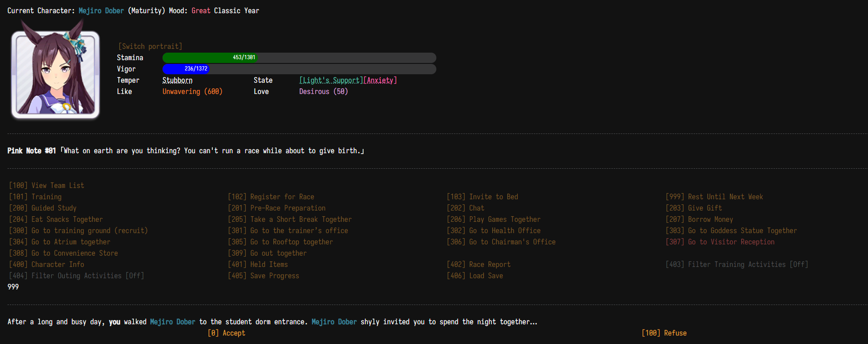Click the Classic Year label in the header
Screen dimensions: 868x344
(x=236, y=11)
